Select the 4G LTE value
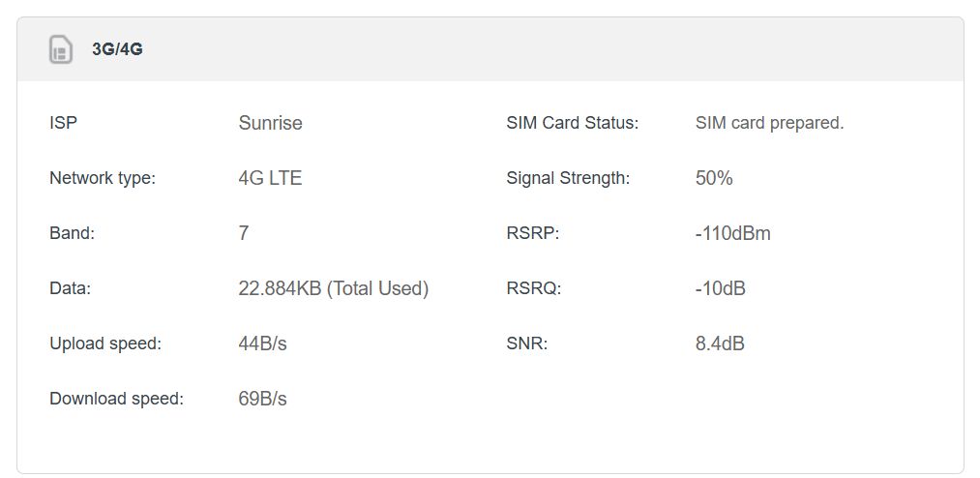Screen dimensions: 980x478 (x=270, y=178)
